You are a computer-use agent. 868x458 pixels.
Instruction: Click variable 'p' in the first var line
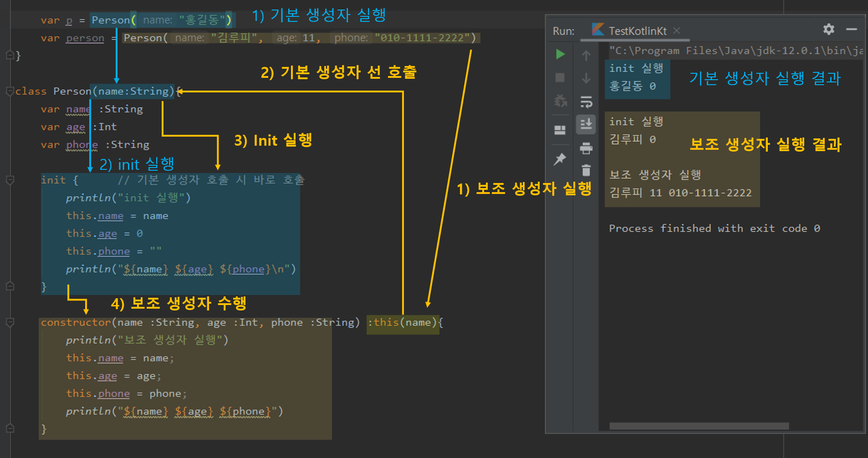[x=69, y=20]
